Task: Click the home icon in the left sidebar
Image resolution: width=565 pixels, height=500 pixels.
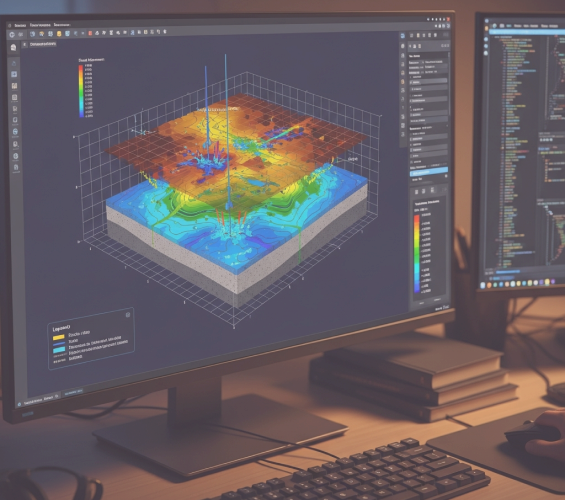Action: point(13,48)
